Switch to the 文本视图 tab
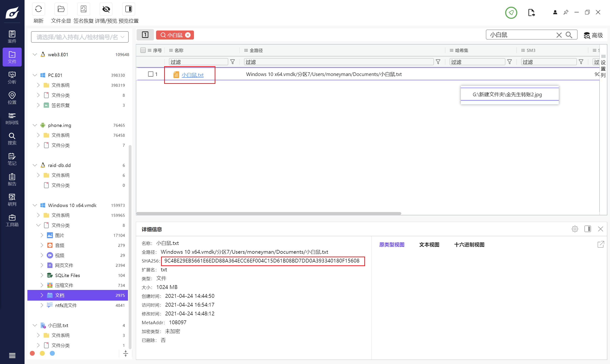The width and height of the screenshot is (610, 364). (x=429, y=245)
